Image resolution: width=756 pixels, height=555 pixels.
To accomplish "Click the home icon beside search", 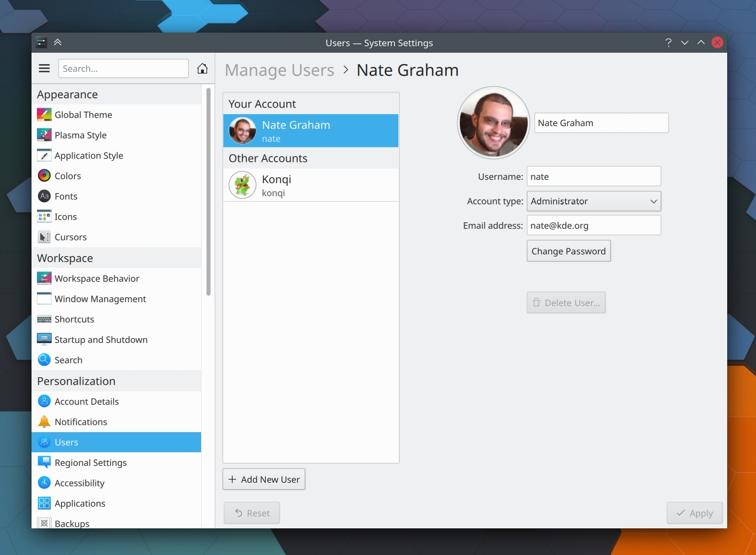I will tap(202, 68).
